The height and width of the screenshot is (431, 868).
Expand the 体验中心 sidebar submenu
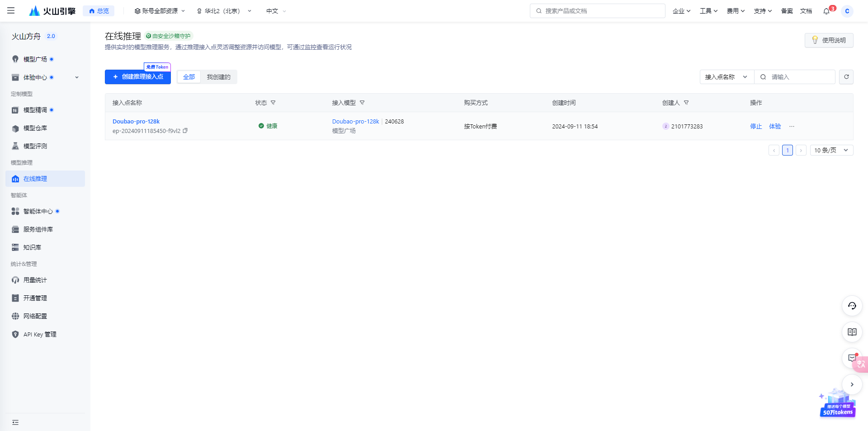[77, 77]
